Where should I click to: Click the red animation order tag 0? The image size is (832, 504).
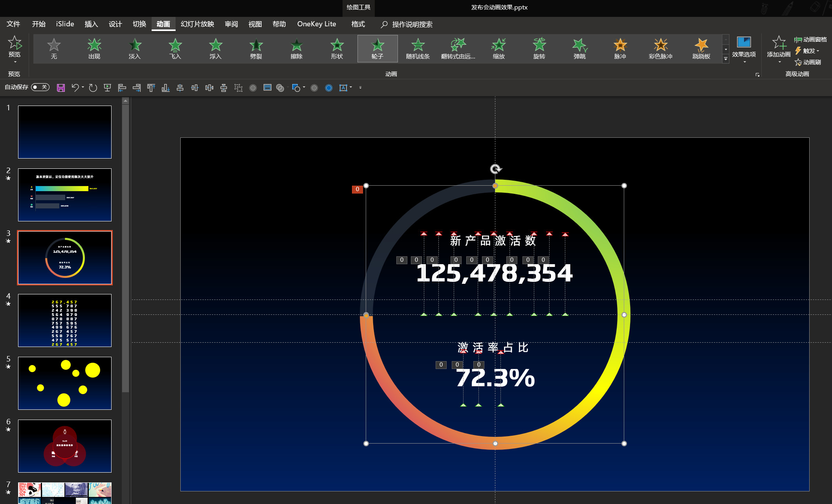(357, 189)
